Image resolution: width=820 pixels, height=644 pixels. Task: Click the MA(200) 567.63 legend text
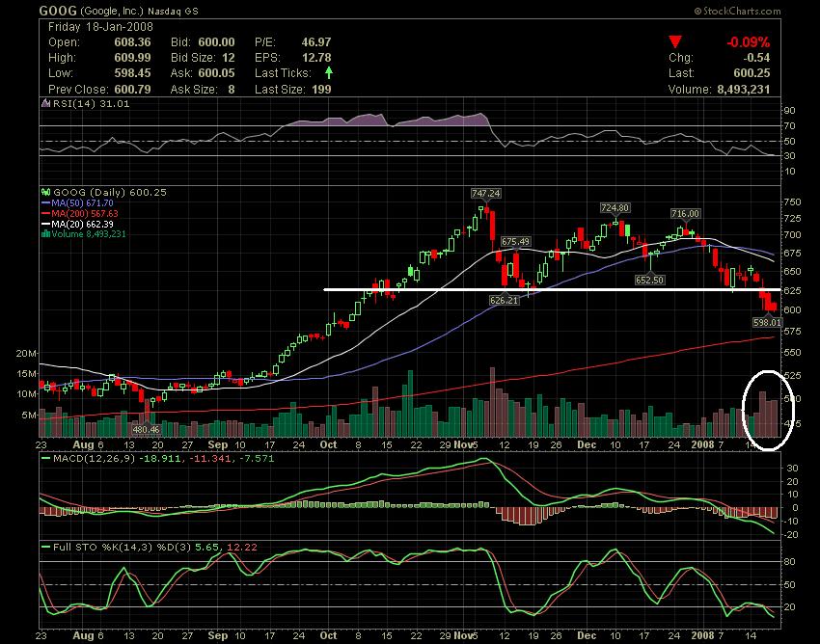pyautogui.click(x=85, y=213)
